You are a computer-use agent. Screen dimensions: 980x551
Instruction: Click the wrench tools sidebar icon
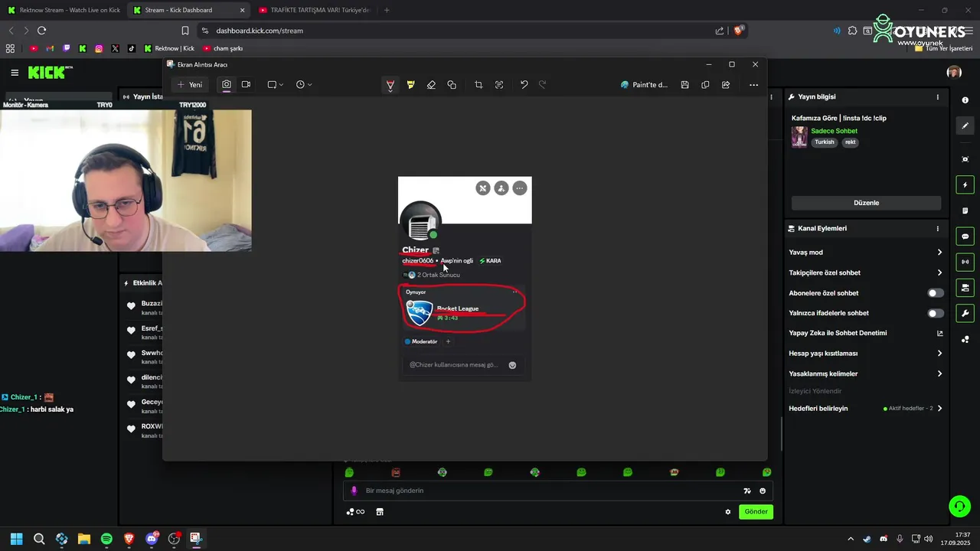965,313
